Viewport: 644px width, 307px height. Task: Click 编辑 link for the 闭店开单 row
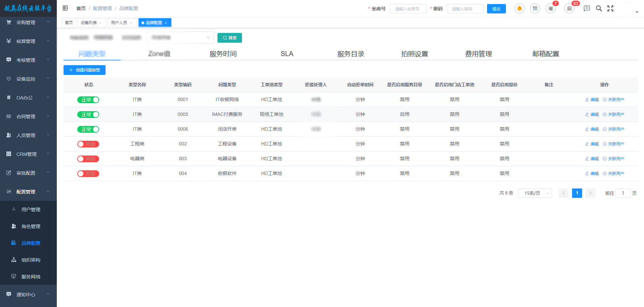pyautogui.click(x=592, y=129)
